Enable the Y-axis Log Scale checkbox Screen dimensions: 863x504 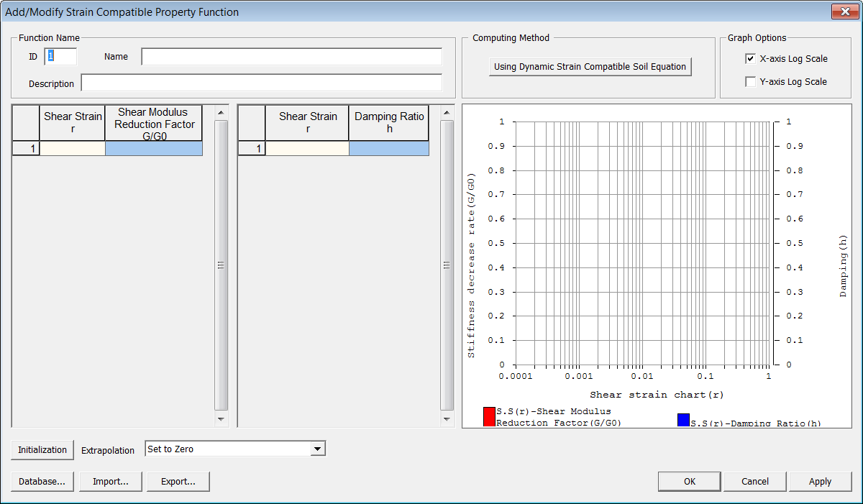(751, 82)
